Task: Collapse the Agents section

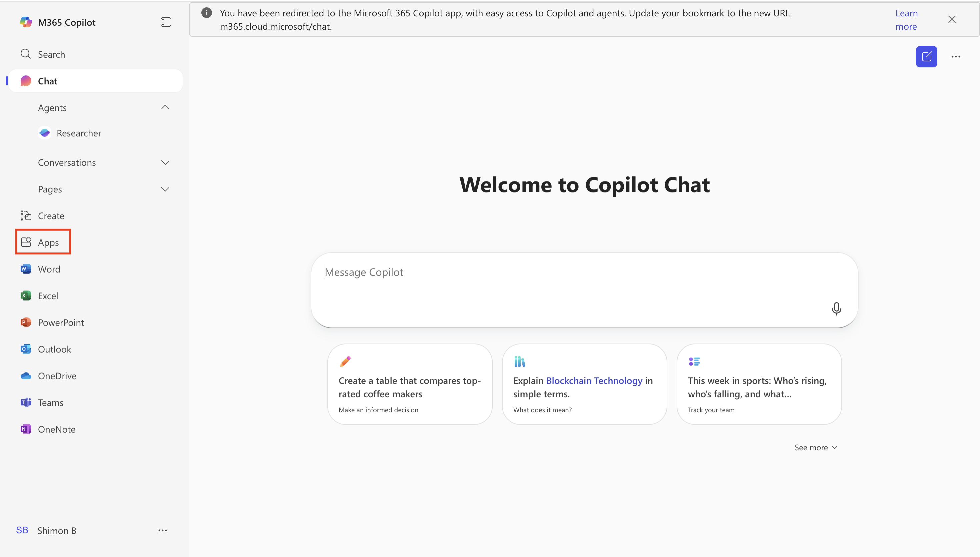Action: [165, 107]
